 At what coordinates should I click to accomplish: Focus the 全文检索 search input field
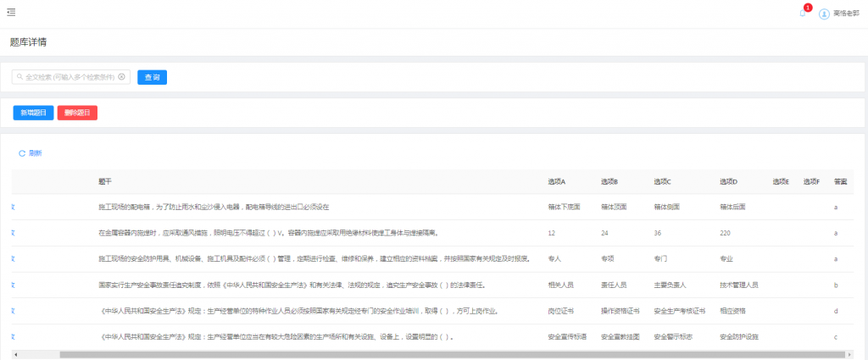[x=68, y=77]
